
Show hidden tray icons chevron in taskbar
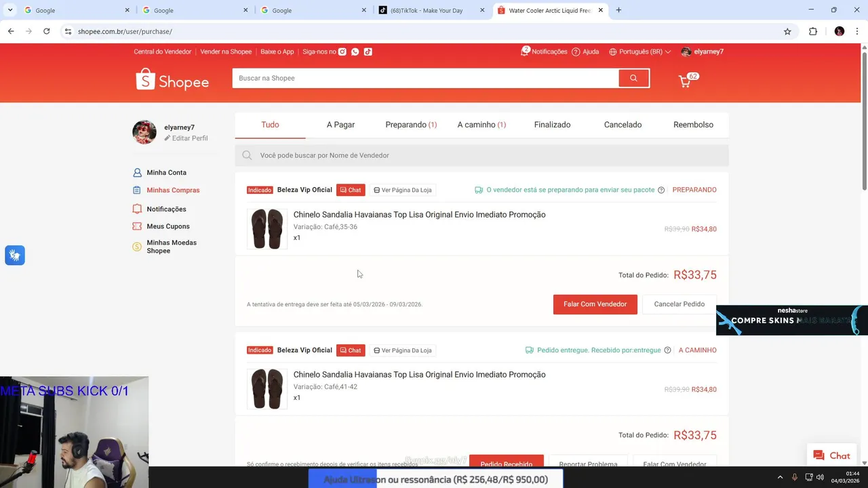click(x=780, y=477)
